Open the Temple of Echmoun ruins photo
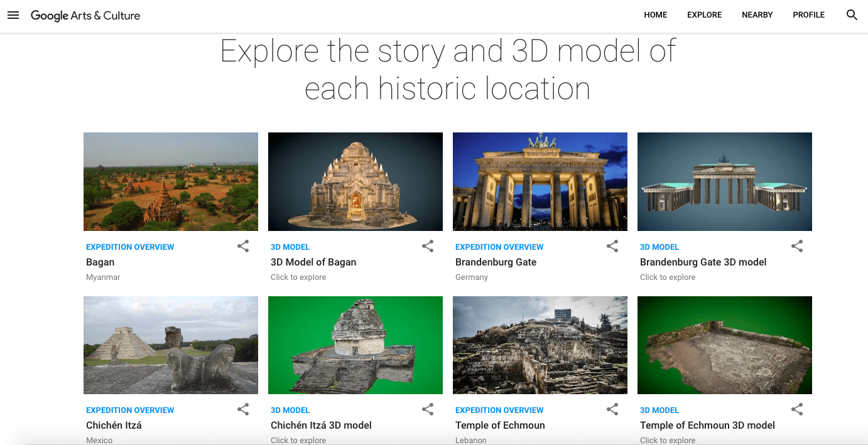Screen dimensions: 868x445 coord(540,345)
